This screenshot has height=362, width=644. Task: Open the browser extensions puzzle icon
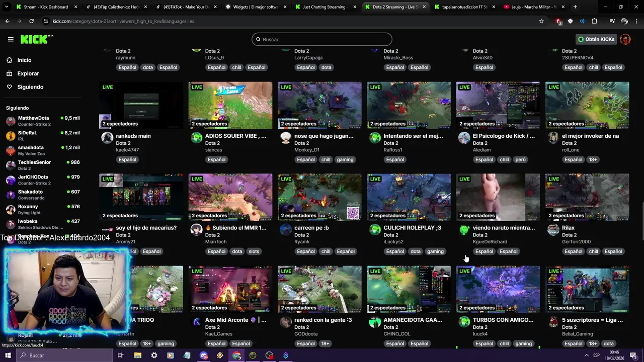[595, 21]
